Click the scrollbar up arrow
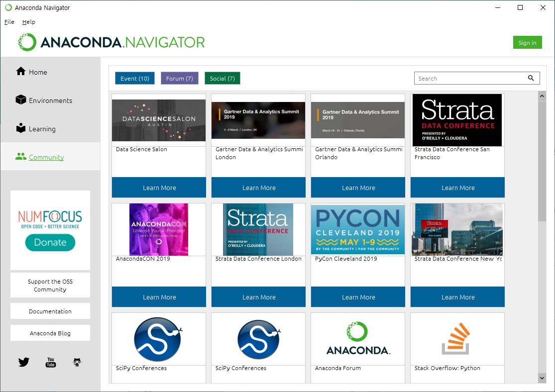This screenshot has height=392, width=555. point(542,96)
